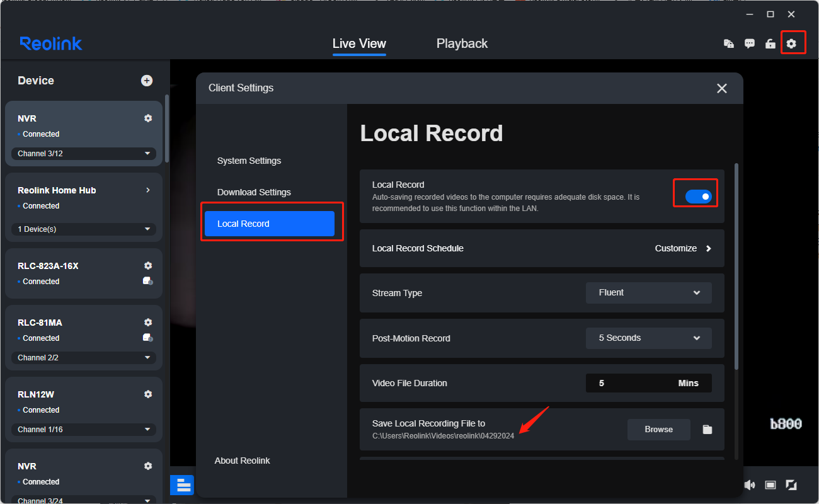Screen dimensions: 819x504
Task: Click the Client Settings dialog title
Action: point(241,88)
